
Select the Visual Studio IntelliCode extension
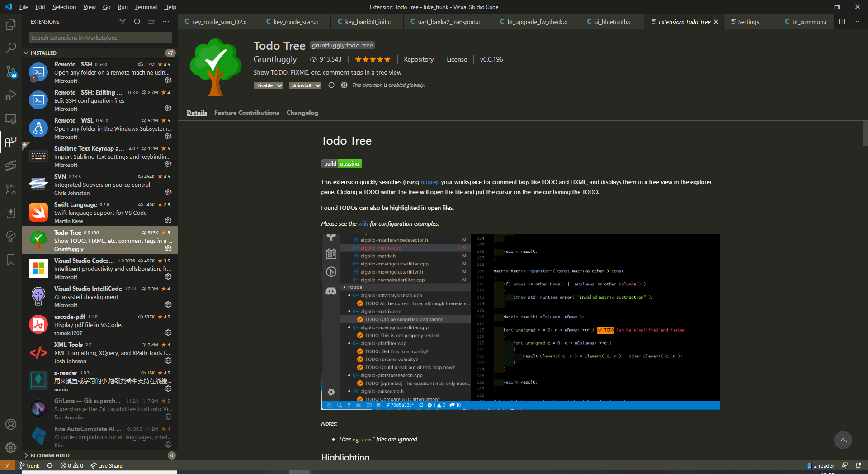(99, 296)
